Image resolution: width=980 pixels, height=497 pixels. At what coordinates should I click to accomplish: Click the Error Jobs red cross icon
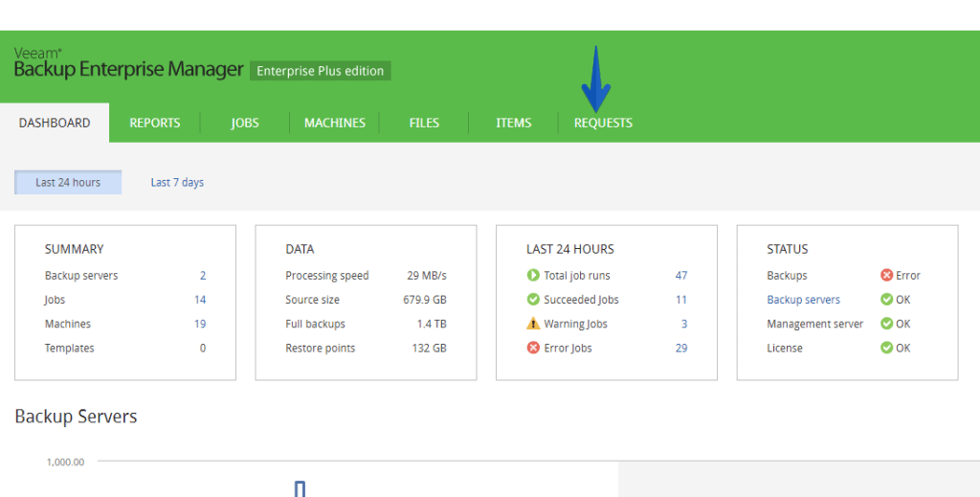point(533,348)
